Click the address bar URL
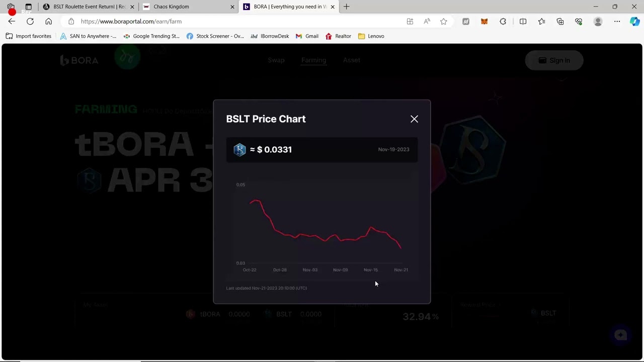The height and width of the screenshot is (362, 644). click(131, 22)
